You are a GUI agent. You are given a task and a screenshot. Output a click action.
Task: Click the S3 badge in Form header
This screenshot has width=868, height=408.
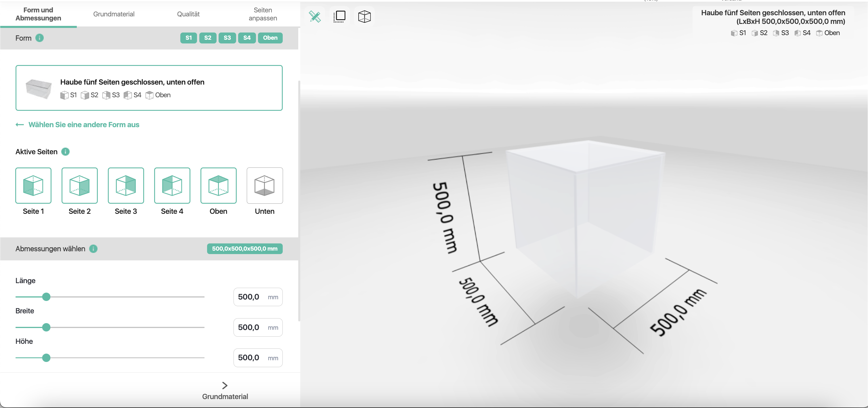(227, 38)
